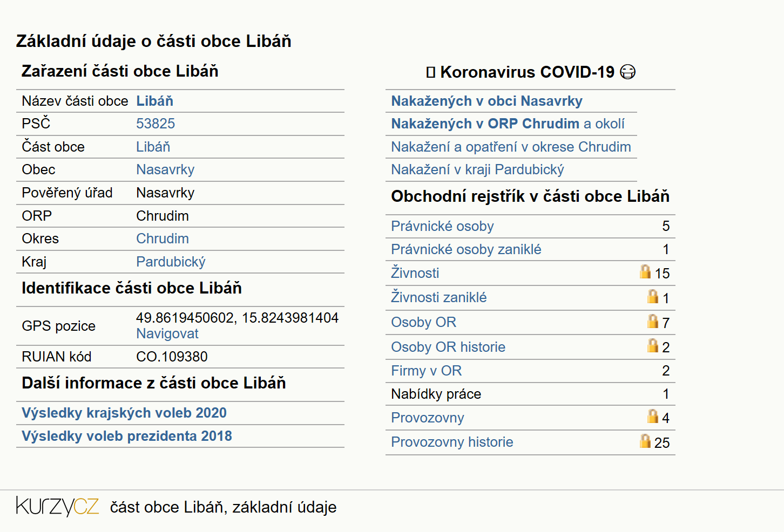Open the Právnické osoby listing

coord(442,226)
